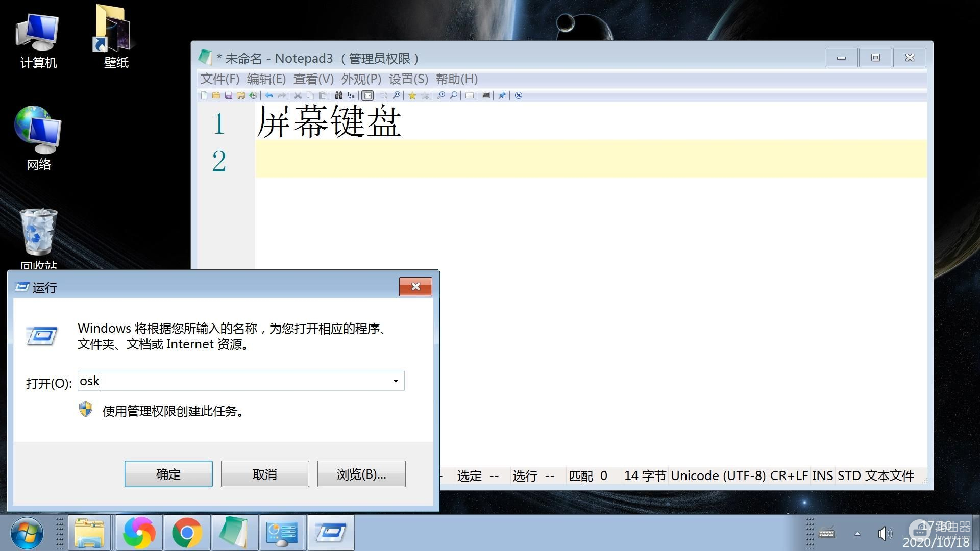Click the Undo arrow icon

tap(269, 95)
